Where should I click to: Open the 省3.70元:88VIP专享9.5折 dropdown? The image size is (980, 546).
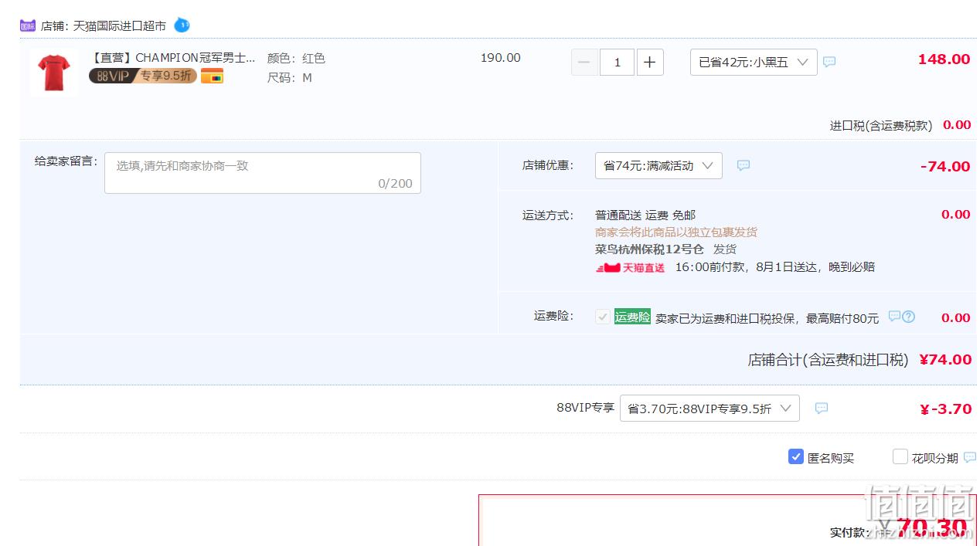click(x=709, y=409)
